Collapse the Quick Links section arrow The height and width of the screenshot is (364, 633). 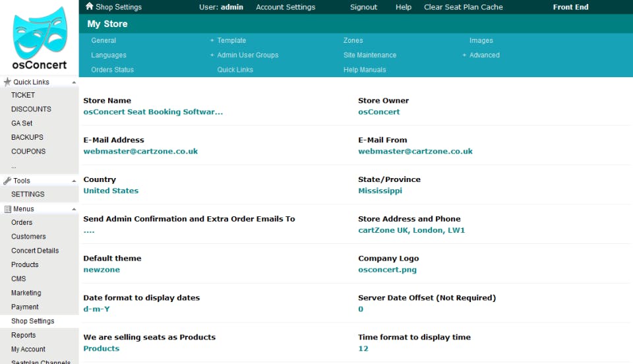click(x=74, y=82)
